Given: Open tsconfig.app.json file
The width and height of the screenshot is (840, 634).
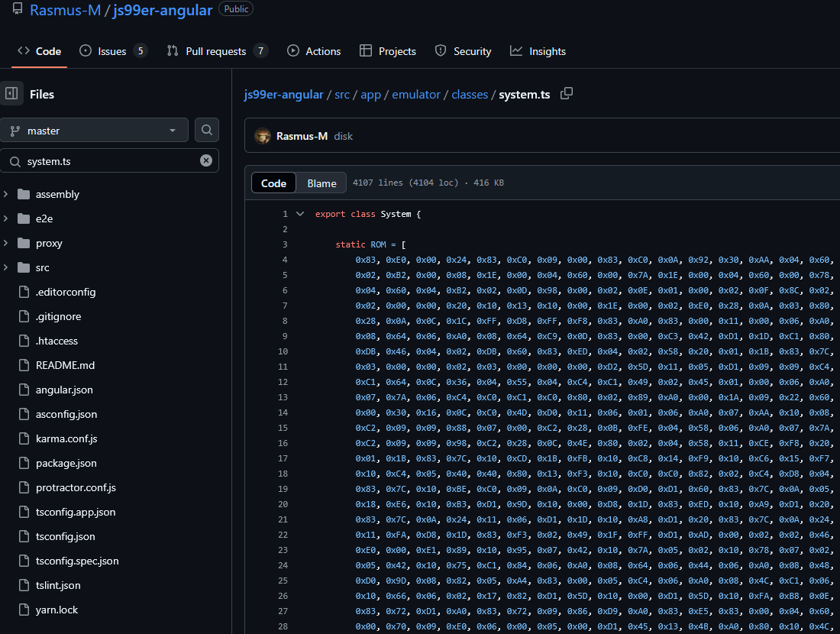Looking at the screenshot, I should pos(76,513).
